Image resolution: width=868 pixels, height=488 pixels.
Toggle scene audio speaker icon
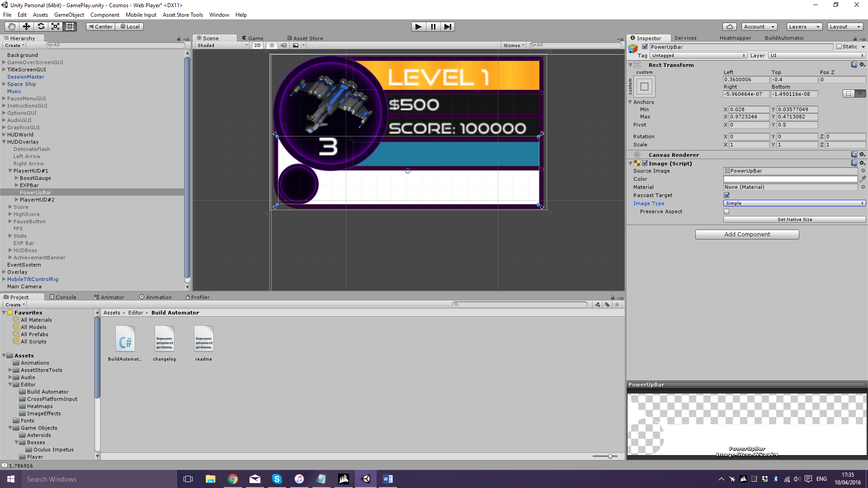pos(283,45)
